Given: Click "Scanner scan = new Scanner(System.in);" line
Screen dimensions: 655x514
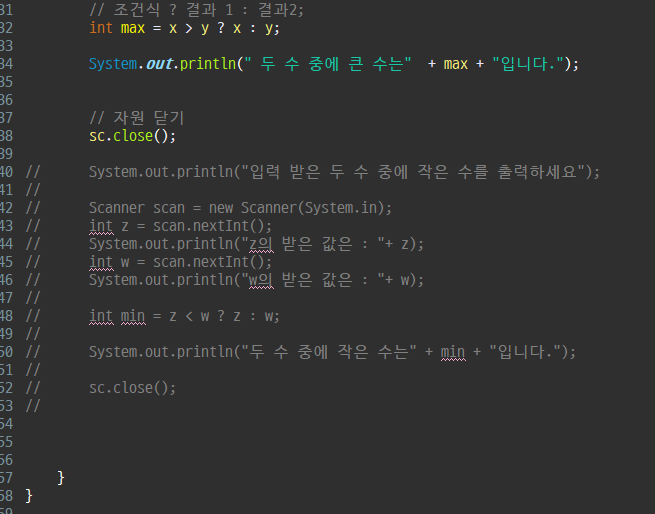Looking at the screenshot, I should [x=240, y=208].
